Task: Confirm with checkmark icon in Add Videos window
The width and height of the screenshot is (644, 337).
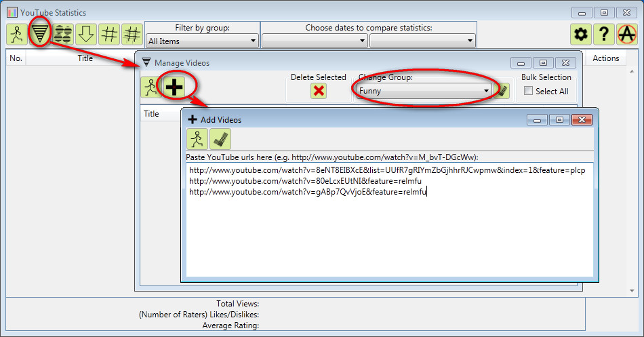Action: click(x=220, y=139)
